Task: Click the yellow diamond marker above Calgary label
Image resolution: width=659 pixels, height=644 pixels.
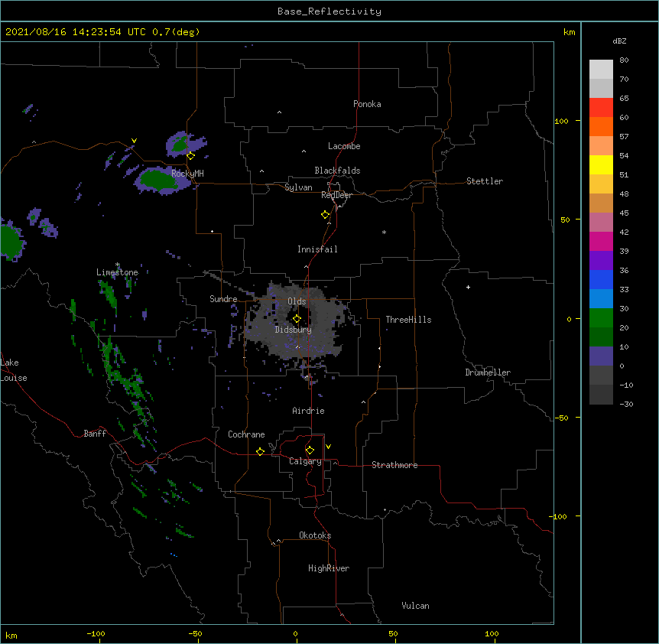Action: [310, 450]
